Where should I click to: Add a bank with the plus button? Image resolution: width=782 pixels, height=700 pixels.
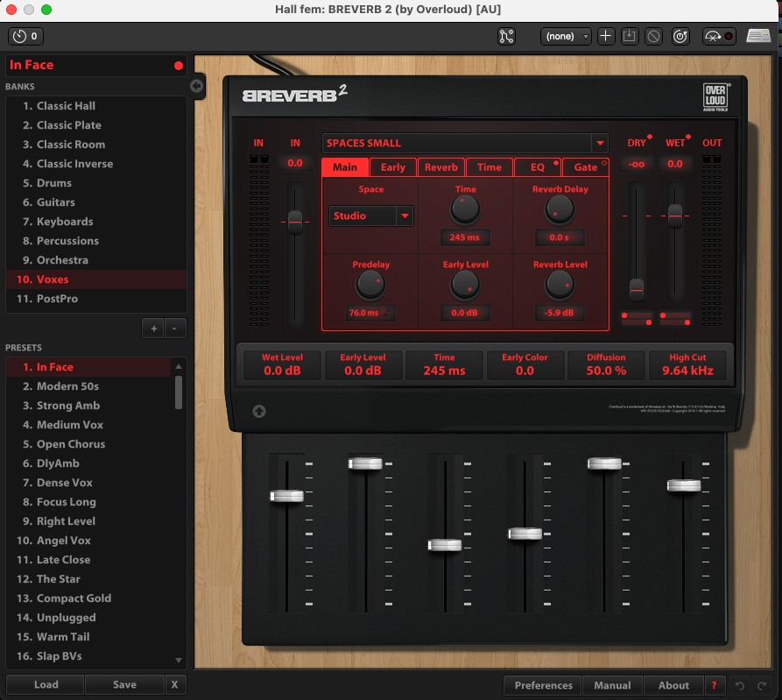[153, 329]
